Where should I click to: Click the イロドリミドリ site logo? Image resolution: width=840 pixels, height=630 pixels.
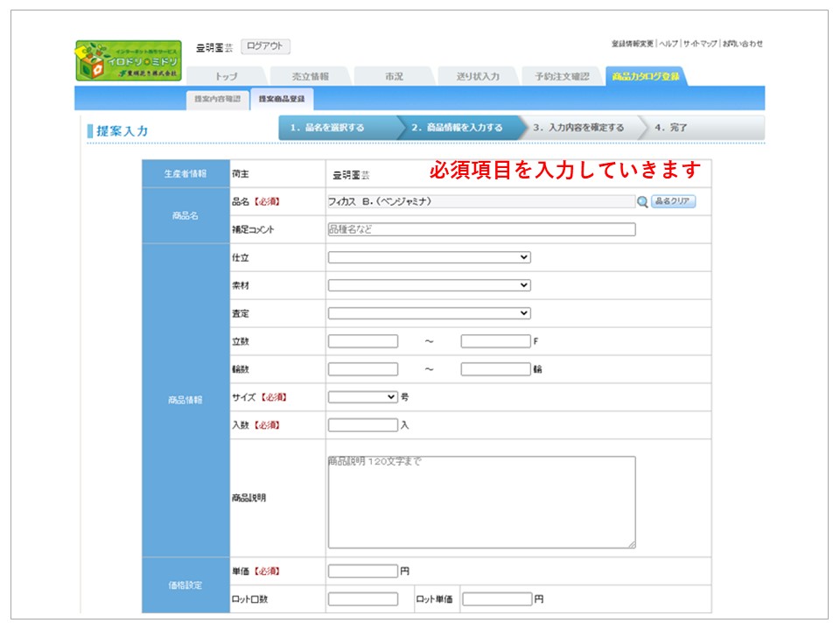pyautogui.click(x=129, y=60)
